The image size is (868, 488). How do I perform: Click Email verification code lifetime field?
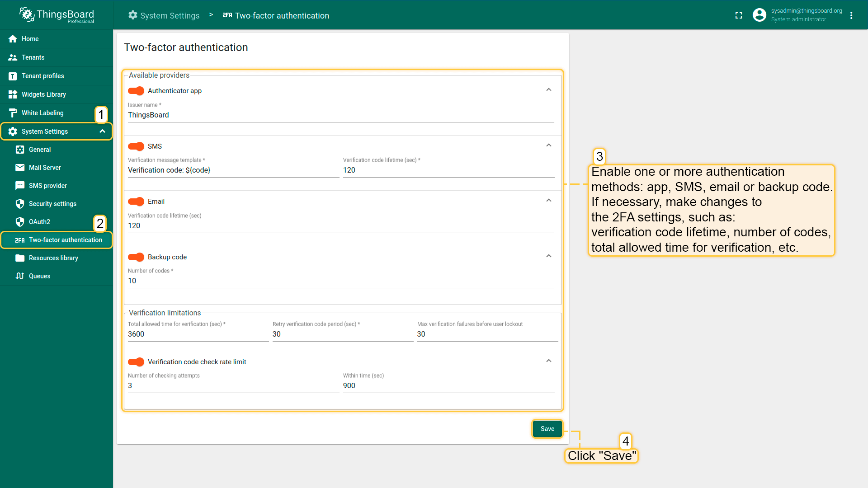click(x=341, y=226)
